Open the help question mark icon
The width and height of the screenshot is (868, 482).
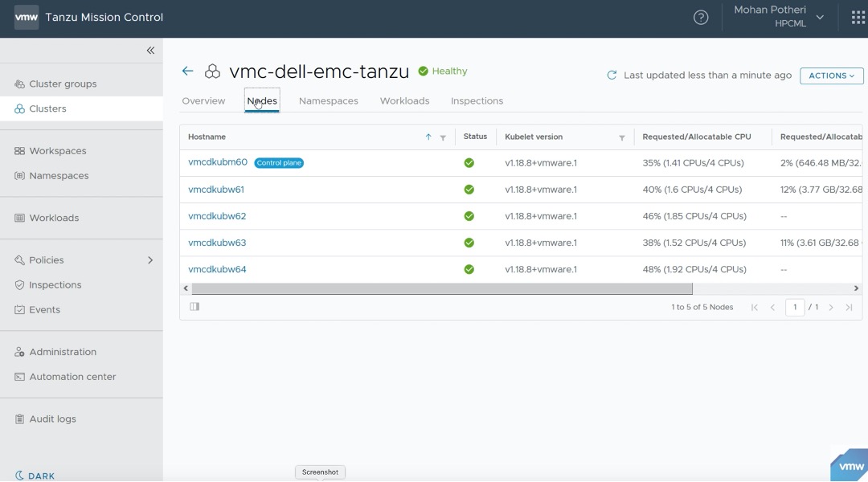pos(701,18)
